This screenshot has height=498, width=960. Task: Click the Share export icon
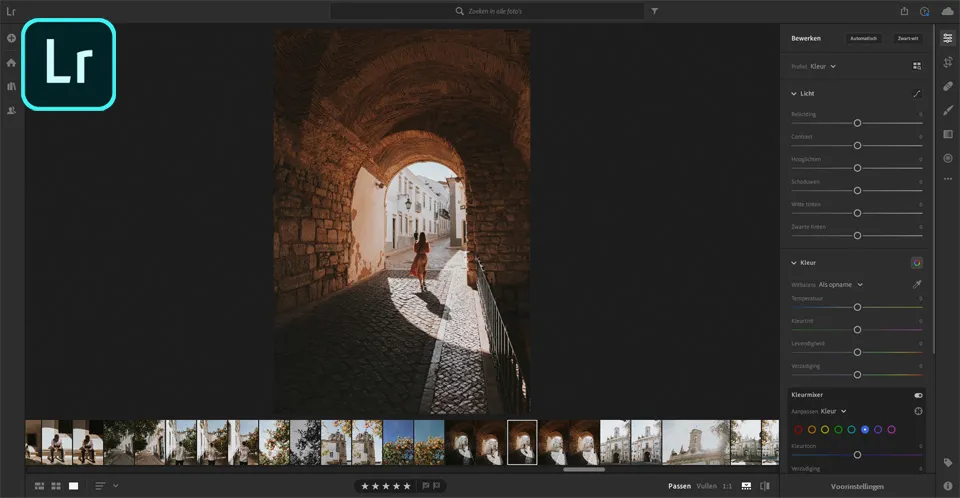[x=904, y=11]
